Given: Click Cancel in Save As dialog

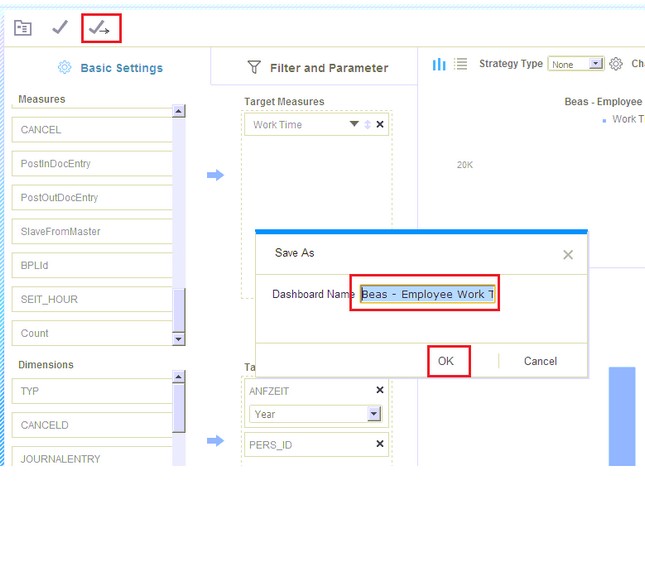Looking at the screenshot, I should [540, 361].
